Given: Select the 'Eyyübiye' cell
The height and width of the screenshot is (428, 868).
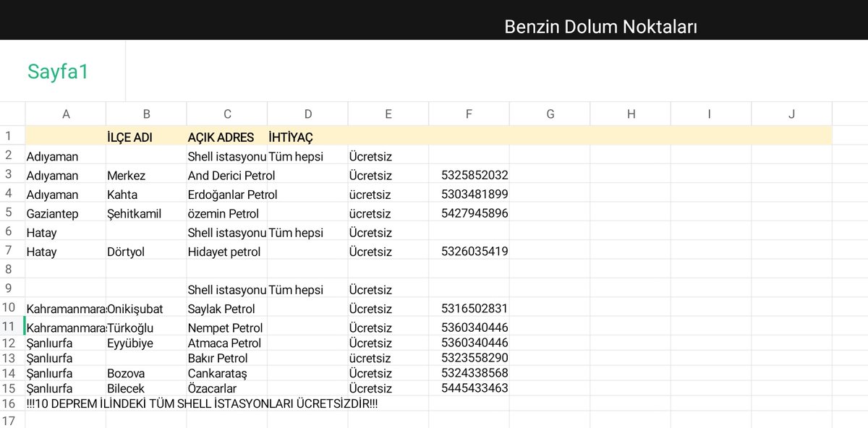Looking at the screenshot, I should pyautogui.click(x=146, y=343).
